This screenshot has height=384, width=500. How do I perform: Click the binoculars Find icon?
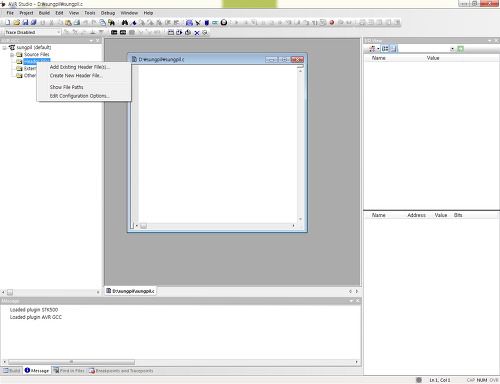pos(125,22)
